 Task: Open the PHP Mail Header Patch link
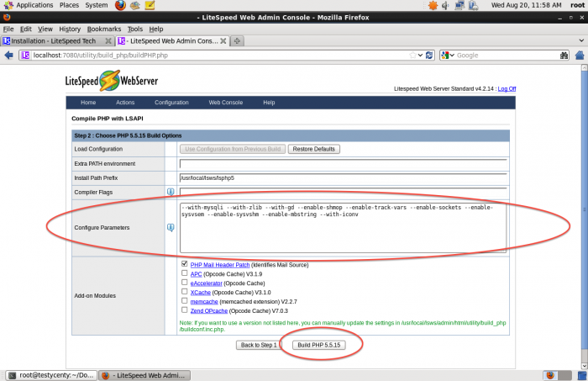click(220, 265)
